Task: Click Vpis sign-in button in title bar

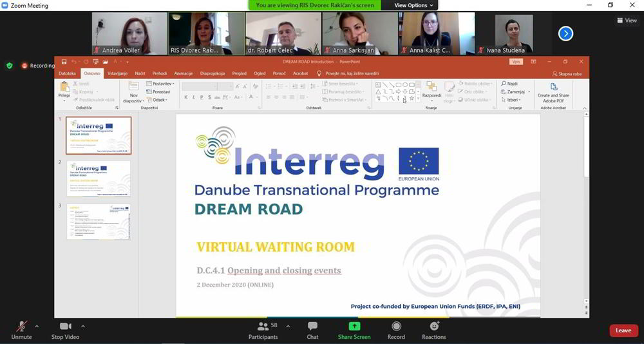Action: (x=515, y=62)
